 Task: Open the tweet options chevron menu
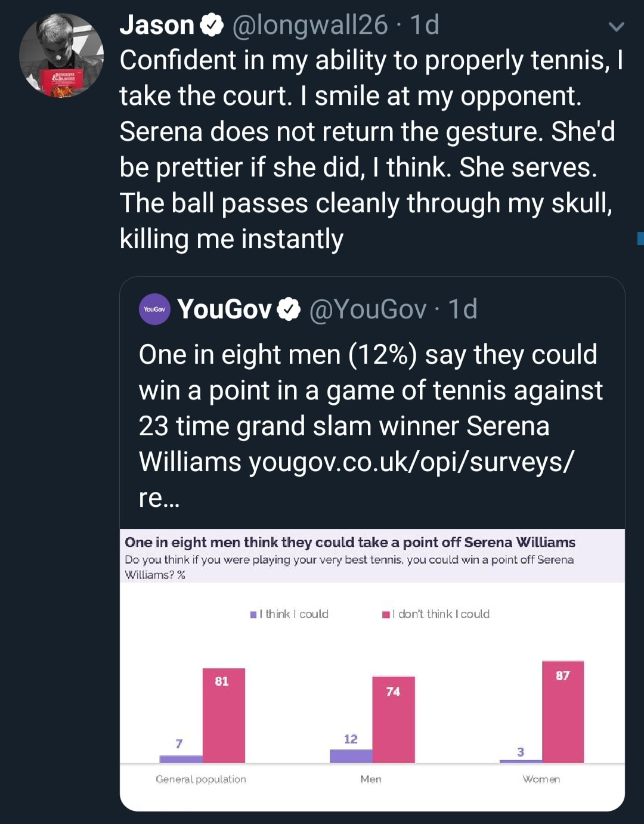pos(617,26)
